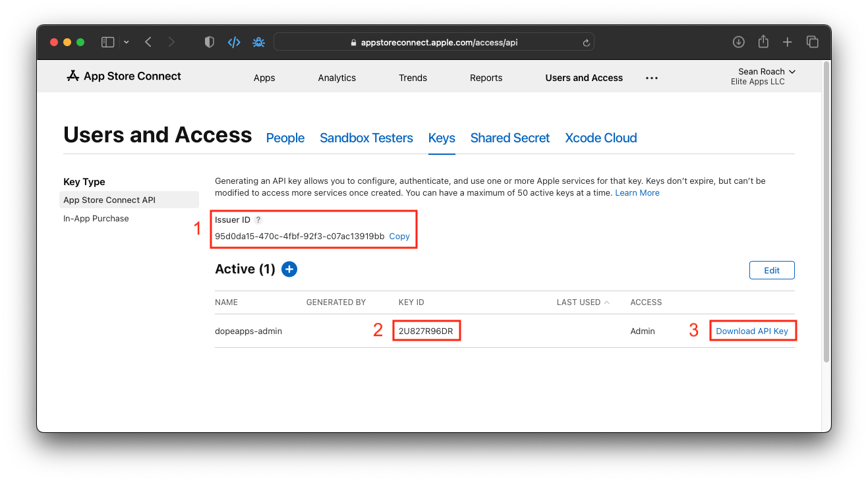868x481 pixels.
Task: Download the API Key
Action: pyautogui.click(x=752, y=331)
